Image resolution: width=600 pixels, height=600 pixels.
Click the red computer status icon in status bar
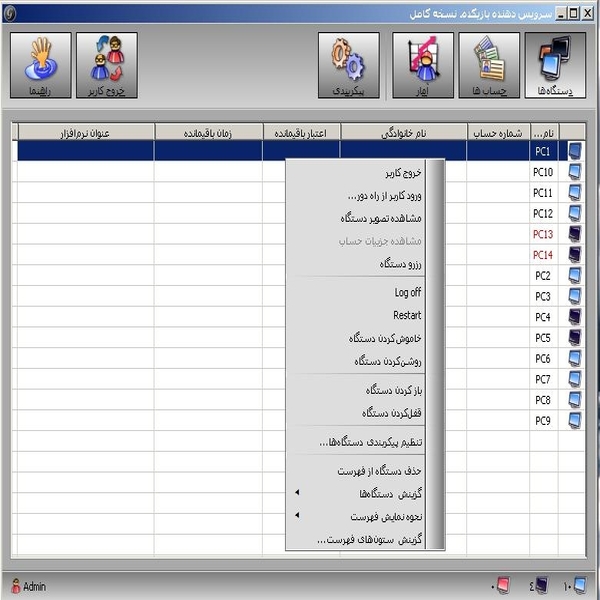click(501, 586)
